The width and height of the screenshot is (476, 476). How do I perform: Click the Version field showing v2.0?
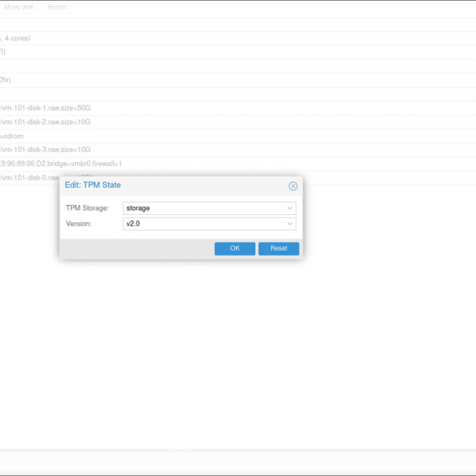(209, 224)
